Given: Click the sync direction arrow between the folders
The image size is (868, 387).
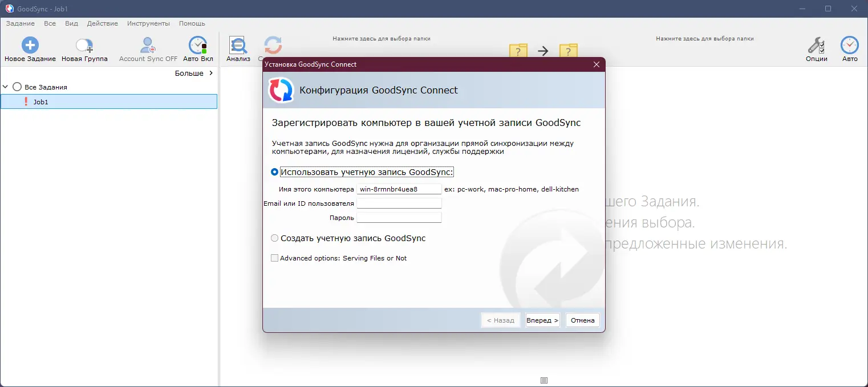Looking at the screenshot, I should [x=543, y=51].
